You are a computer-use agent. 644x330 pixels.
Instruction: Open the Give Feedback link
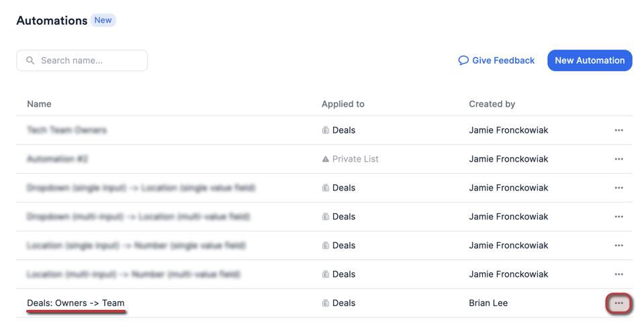pyautogui.click(x=503, y=60)
